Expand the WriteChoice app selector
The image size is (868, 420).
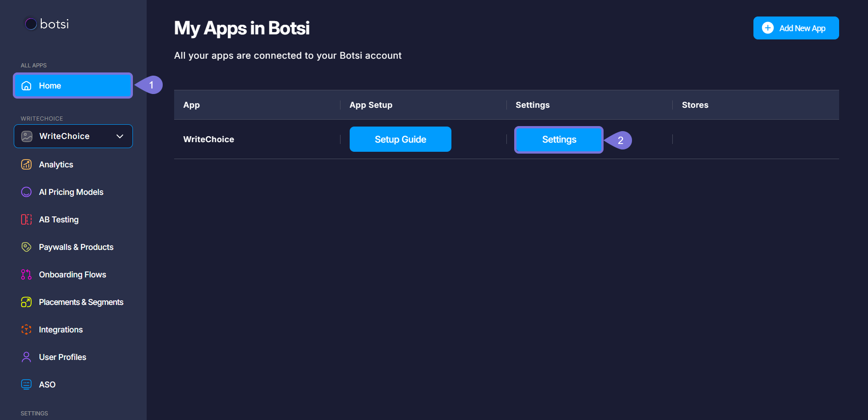pos(73,136)
